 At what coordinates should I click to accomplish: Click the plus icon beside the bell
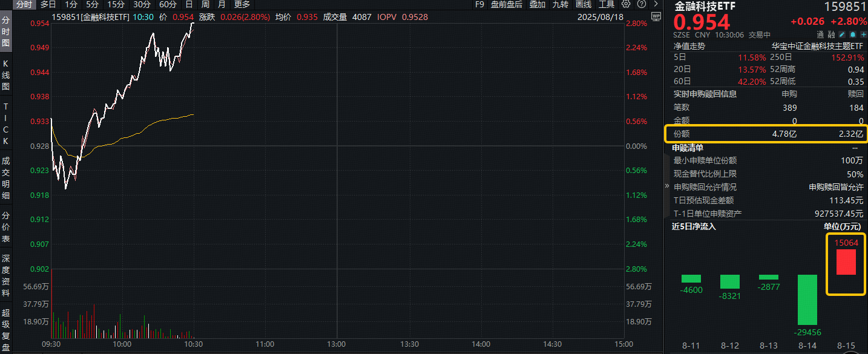click(x=863, y=34)
